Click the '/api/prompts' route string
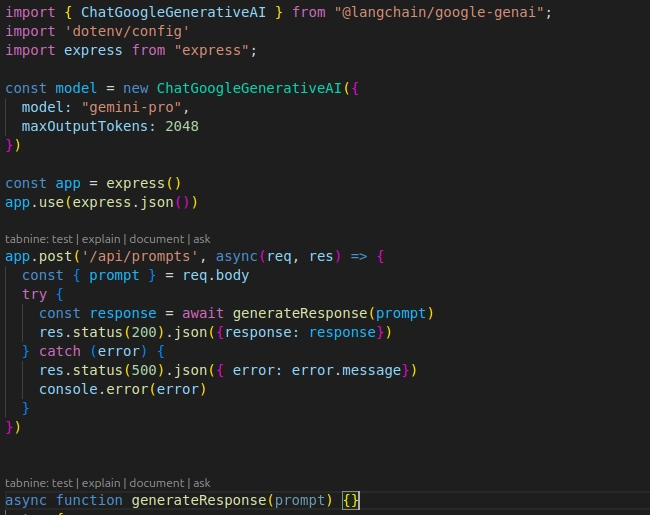Viewport: 650px width, 515px height. point(127,257)
